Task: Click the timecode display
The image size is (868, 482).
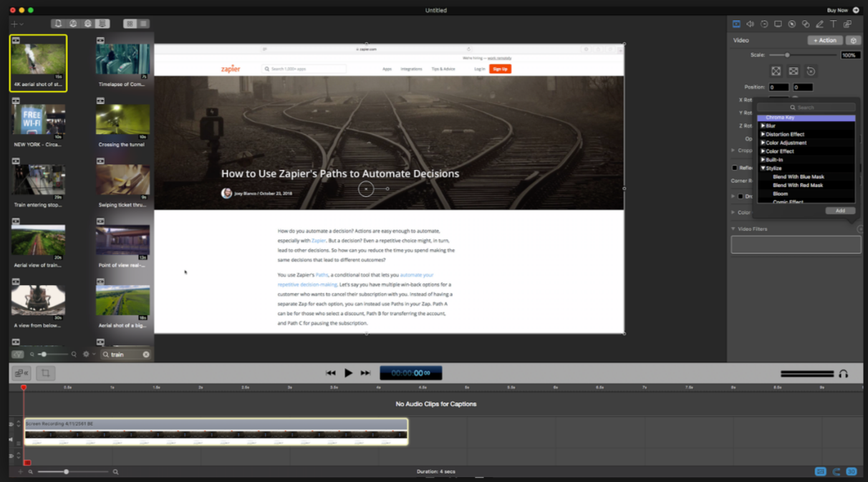Action: pyautogui.click(x=410, y=373)
